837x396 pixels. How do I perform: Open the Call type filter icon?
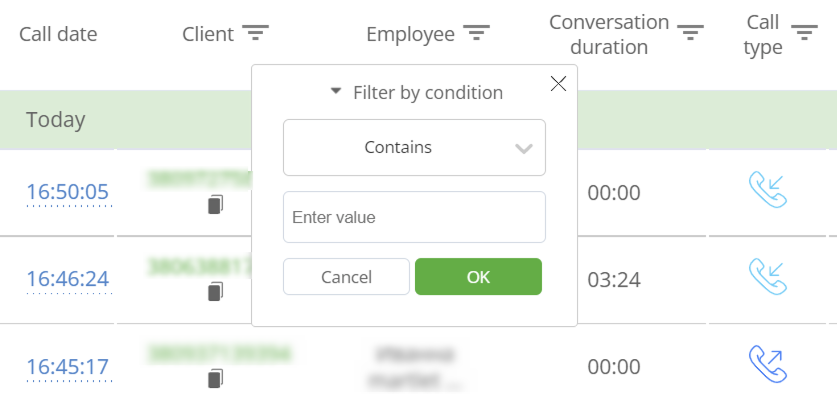[804, 33]
